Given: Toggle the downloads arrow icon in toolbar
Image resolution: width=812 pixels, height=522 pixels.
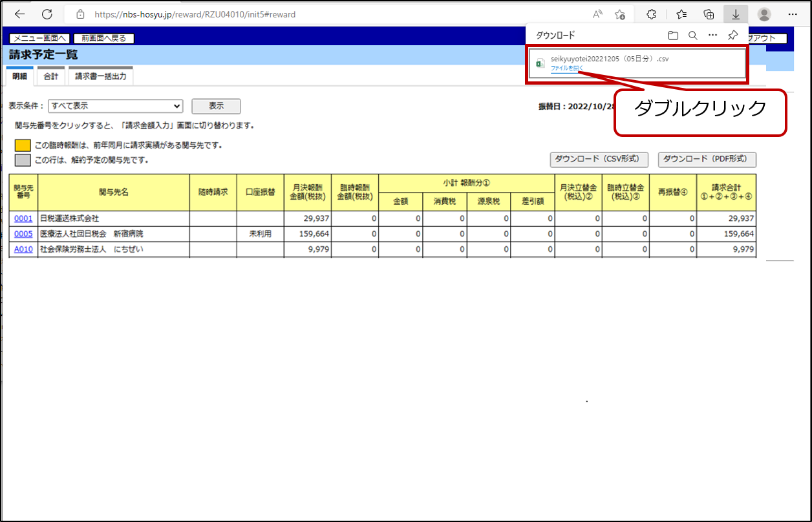Looking at the screenshot, I should coord(736,14).
